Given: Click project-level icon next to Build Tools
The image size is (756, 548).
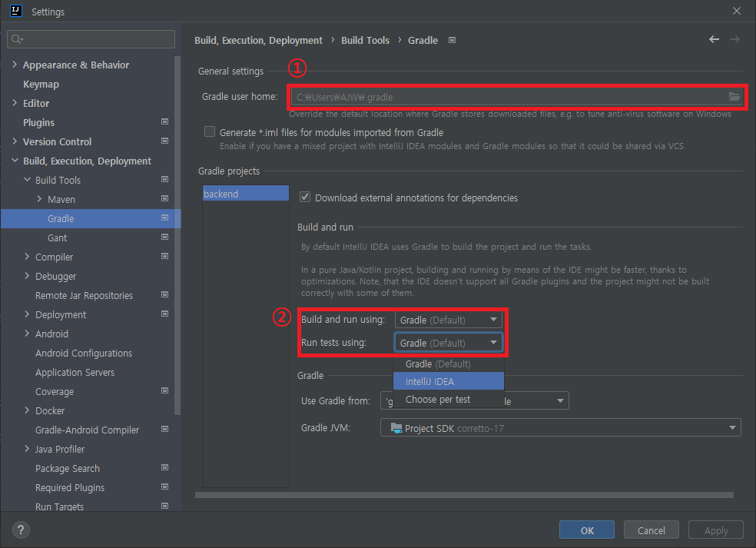Looking at the screenshot, I should coord(164,179).
